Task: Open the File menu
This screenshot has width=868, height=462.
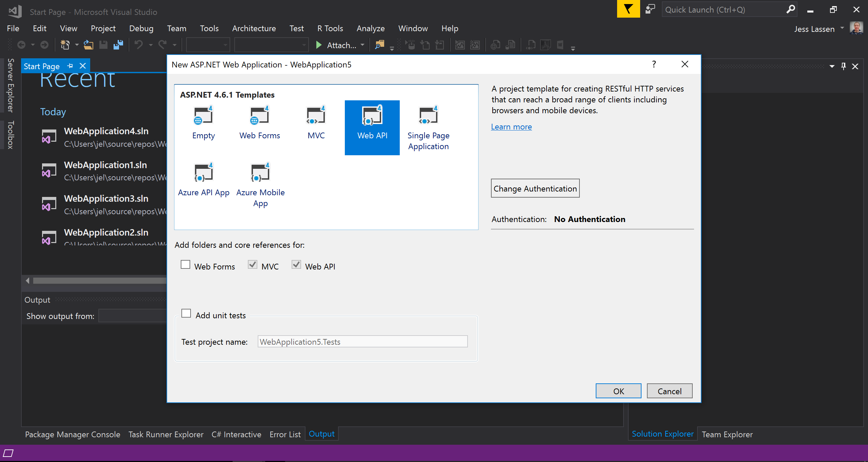Action: coord(13,28)
